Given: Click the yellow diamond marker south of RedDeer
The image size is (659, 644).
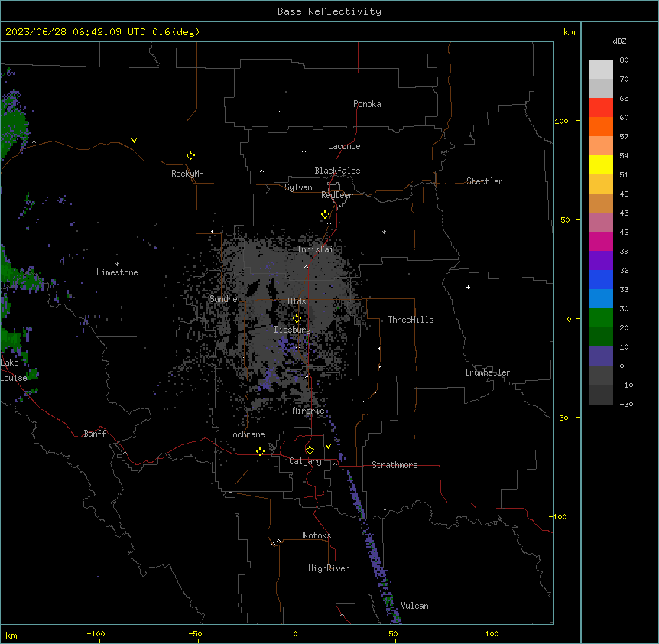Looking at the screenshot, I should 326,215.
